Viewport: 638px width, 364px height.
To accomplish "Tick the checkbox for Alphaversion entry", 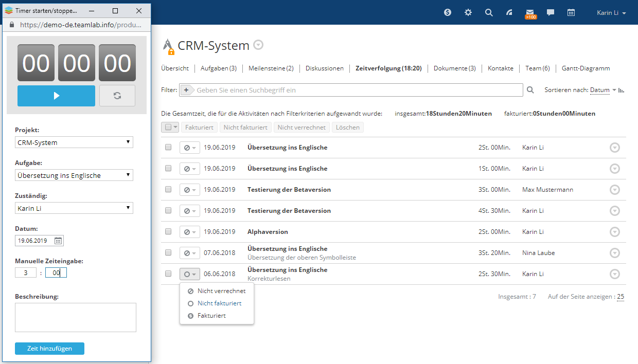I will (x=168, y=232).
